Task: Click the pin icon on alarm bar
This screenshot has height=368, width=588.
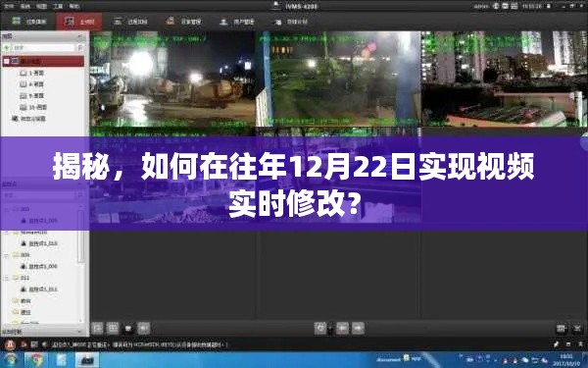Action: click(x=556, y=344)
